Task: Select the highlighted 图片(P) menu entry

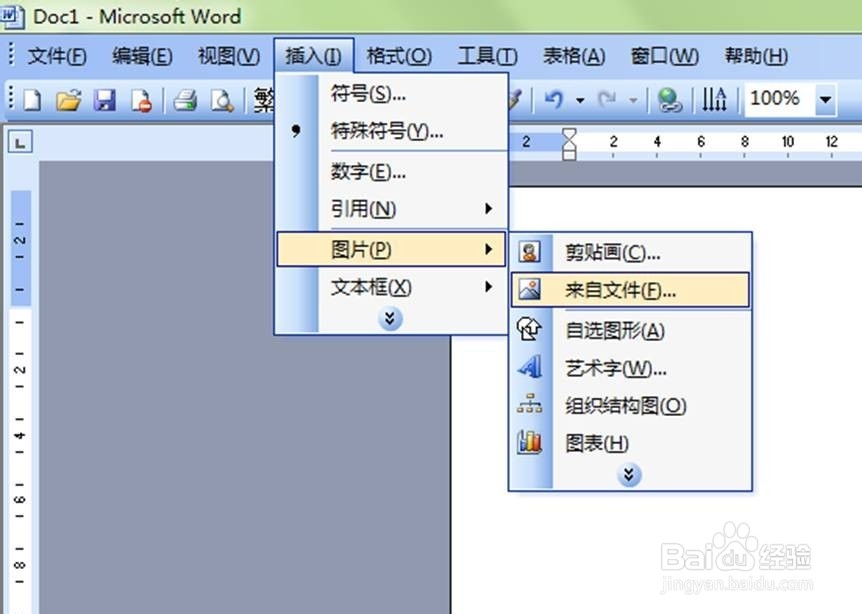Action: click(x=391, y=250)
